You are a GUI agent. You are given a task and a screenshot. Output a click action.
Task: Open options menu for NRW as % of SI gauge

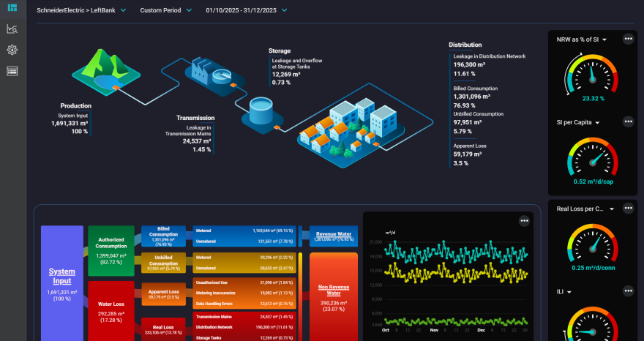(x=629, y=39)
